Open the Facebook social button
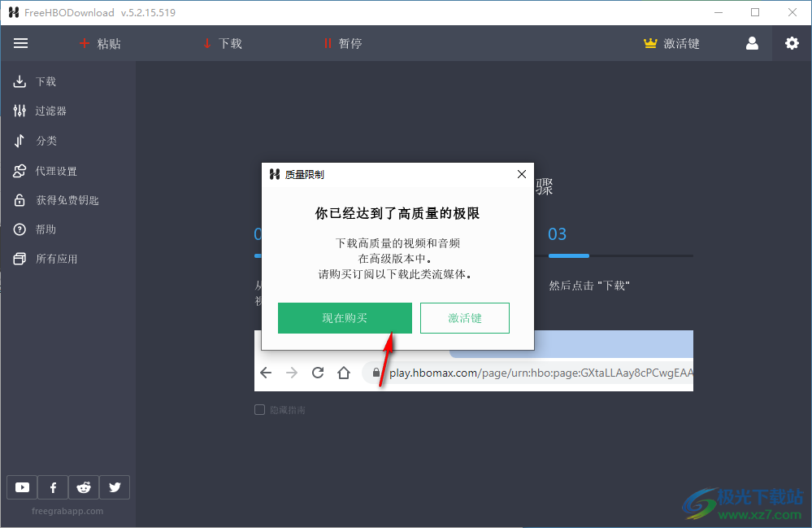This screenshot has width=812, height=528. (53, 487)
